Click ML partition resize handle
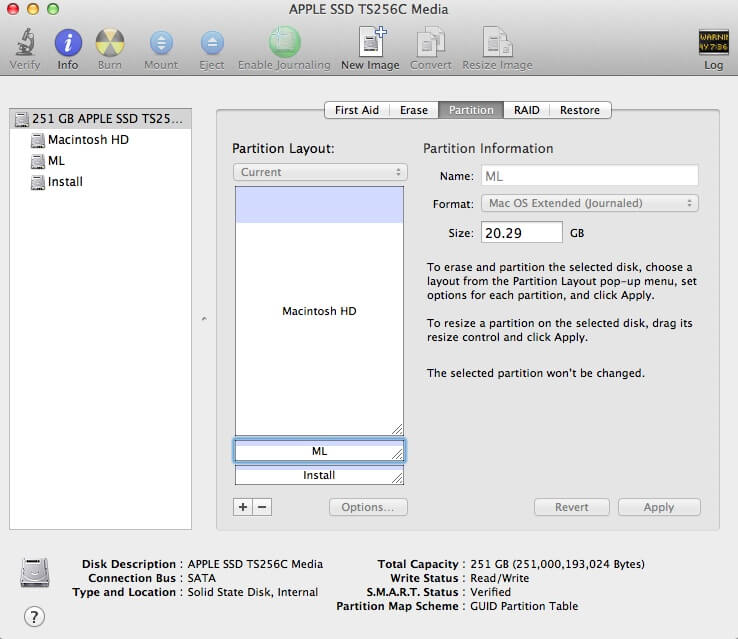Screen dimensions: 738x639 pyautogui.click(x=397, y=454)
